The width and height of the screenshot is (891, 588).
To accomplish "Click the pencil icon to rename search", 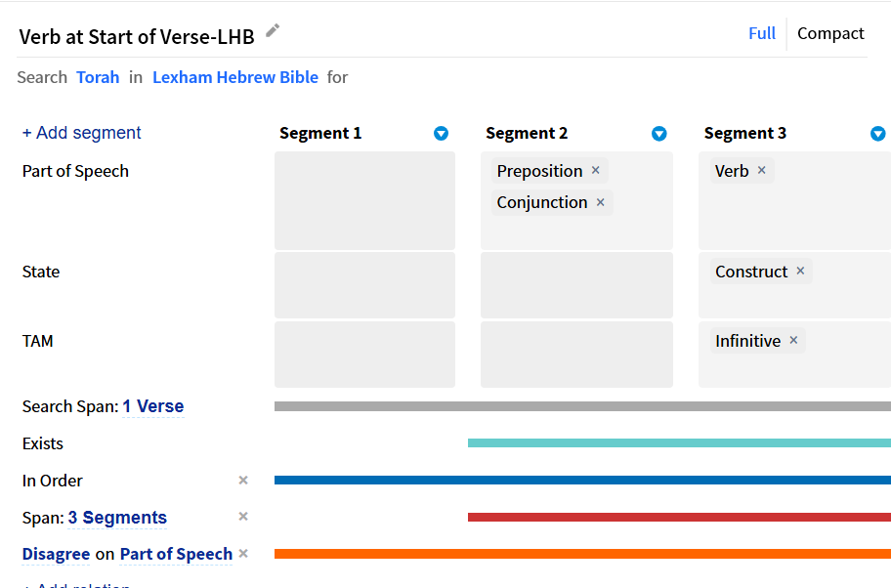I will tap(273, 30).
